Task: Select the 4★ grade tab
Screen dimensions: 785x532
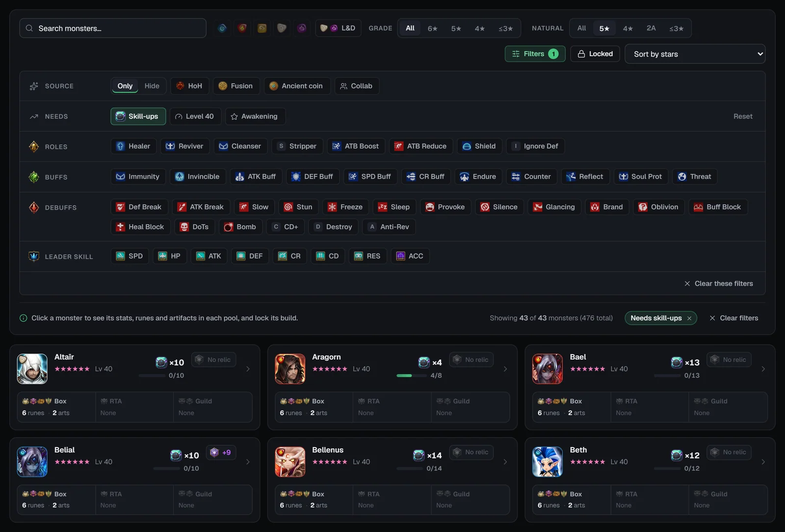Action: pyautogui.click(x=479, y=28)
